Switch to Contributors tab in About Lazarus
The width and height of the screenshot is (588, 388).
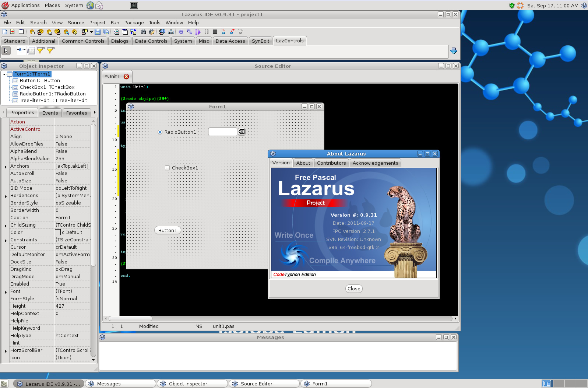click(331, 163)
